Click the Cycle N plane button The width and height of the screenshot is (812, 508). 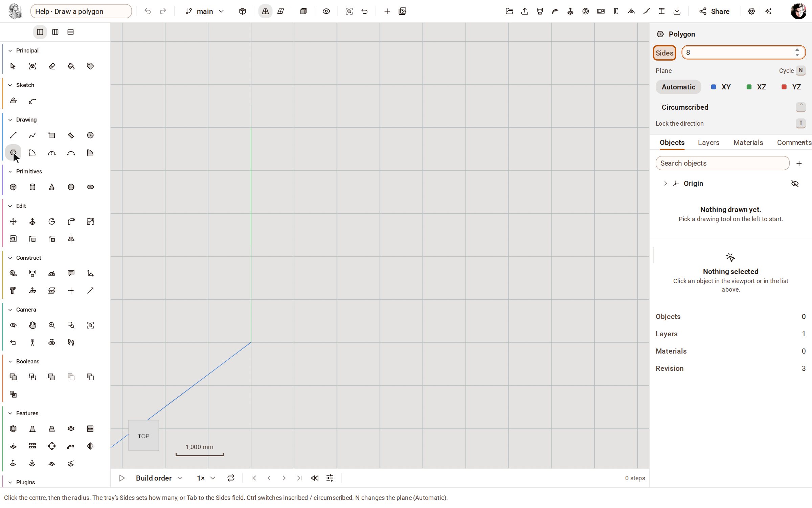tap(800, 70)
